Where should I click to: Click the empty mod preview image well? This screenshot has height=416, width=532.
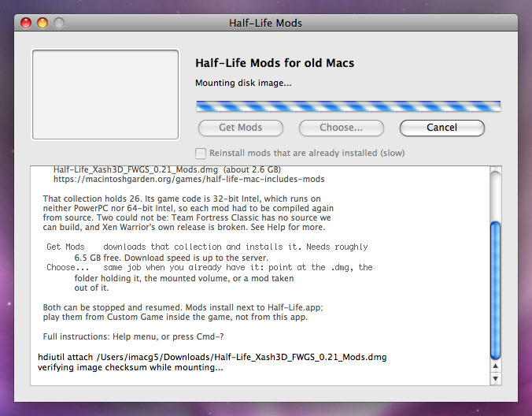[x=105, y=95]
